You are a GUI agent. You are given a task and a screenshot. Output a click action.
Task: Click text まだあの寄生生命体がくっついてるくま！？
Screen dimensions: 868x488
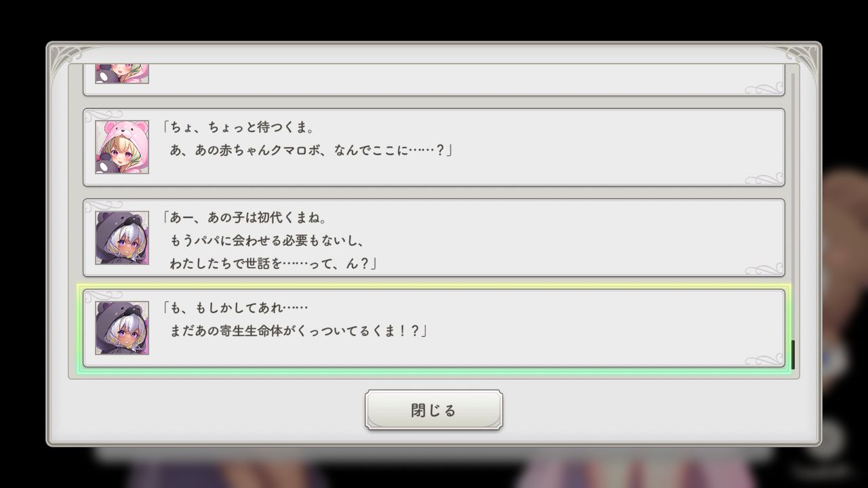click(x=298, y=331)
